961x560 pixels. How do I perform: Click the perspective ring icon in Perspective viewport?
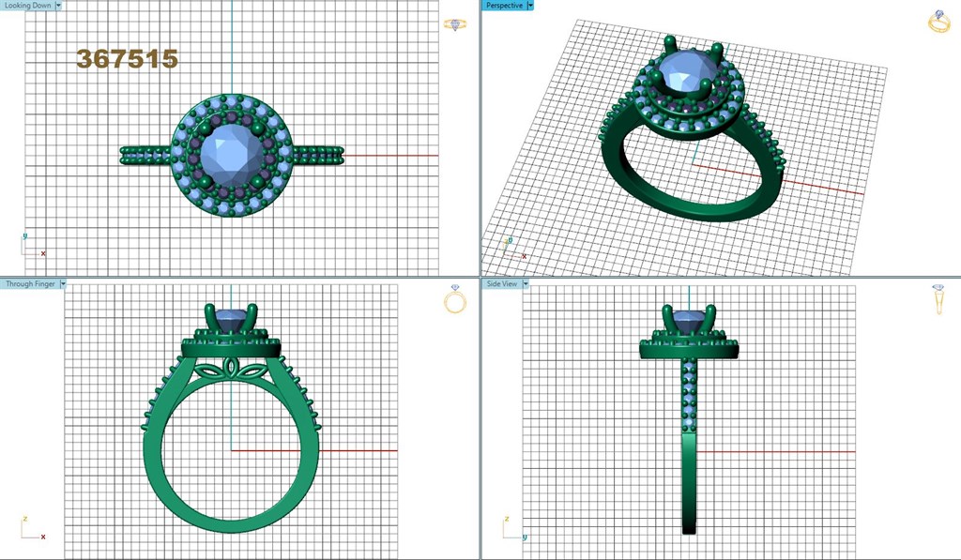pos(938,21)
